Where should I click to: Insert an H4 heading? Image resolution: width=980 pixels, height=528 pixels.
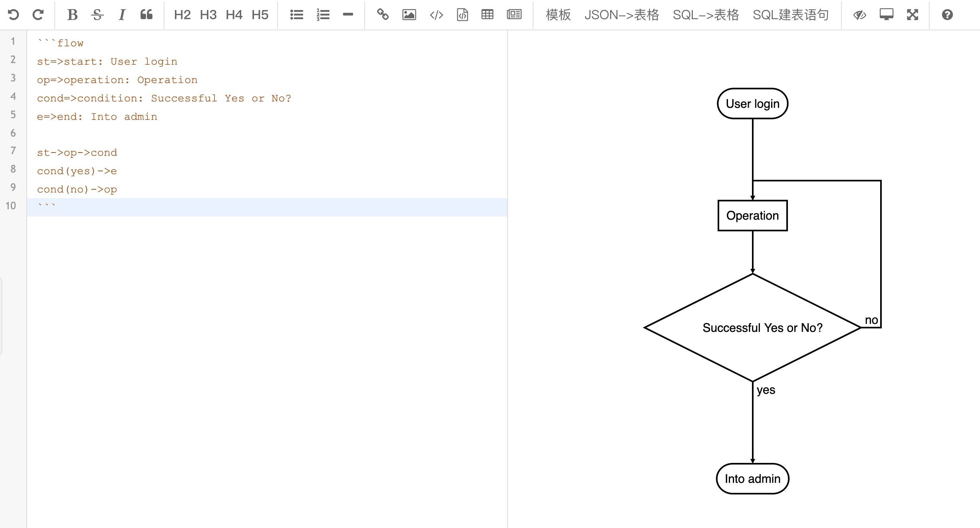[234, 15]
